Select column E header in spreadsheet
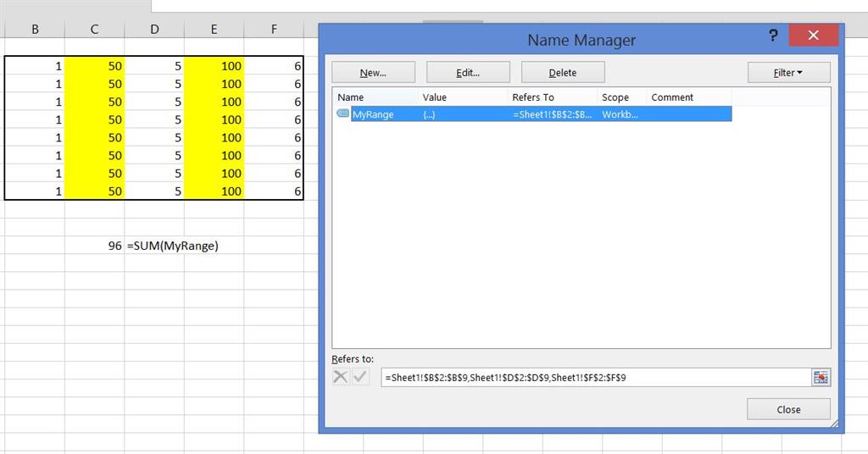868x454 pixels. coord(214,30)
